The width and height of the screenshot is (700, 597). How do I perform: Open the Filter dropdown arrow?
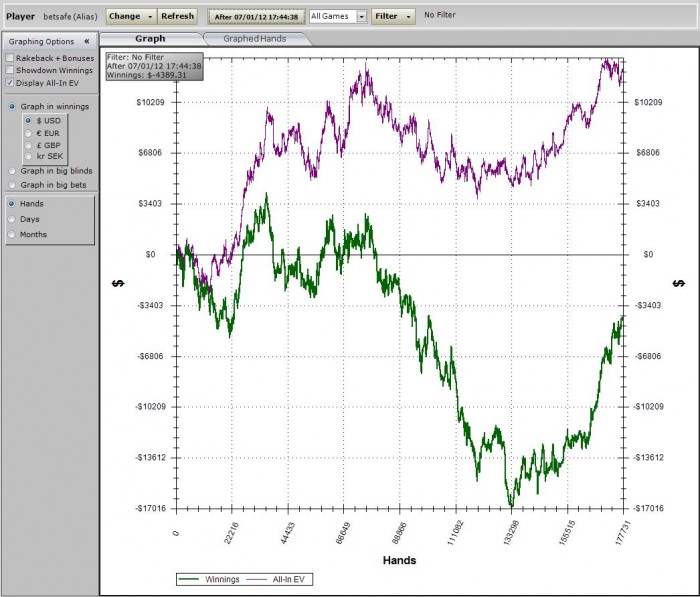click(x=408, y=17)
